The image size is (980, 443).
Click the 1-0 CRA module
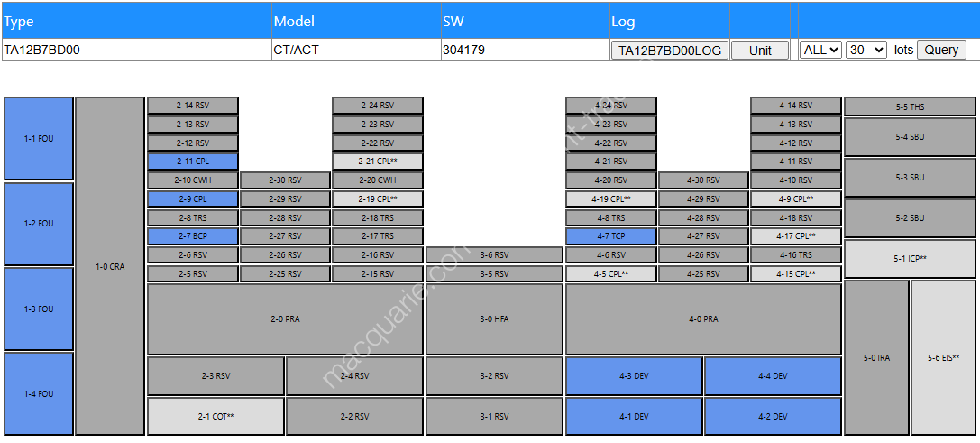(x=110, y=266)
